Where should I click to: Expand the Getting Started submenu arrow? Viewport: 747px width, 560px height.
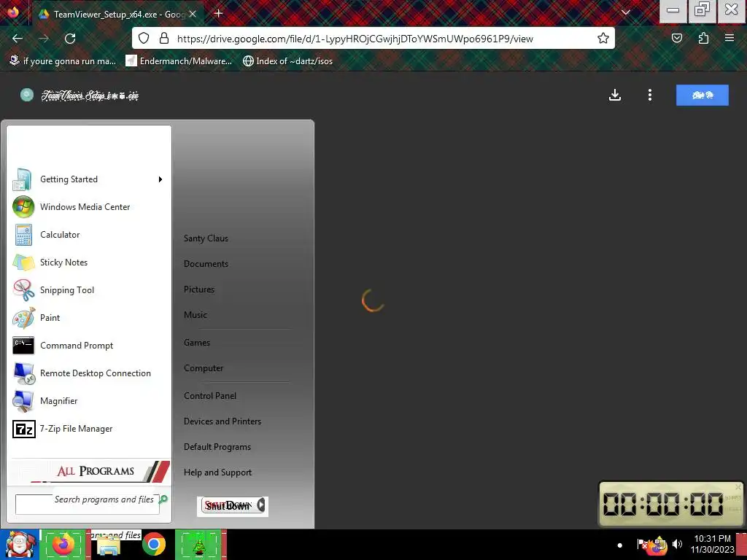(x=160, y=179)
